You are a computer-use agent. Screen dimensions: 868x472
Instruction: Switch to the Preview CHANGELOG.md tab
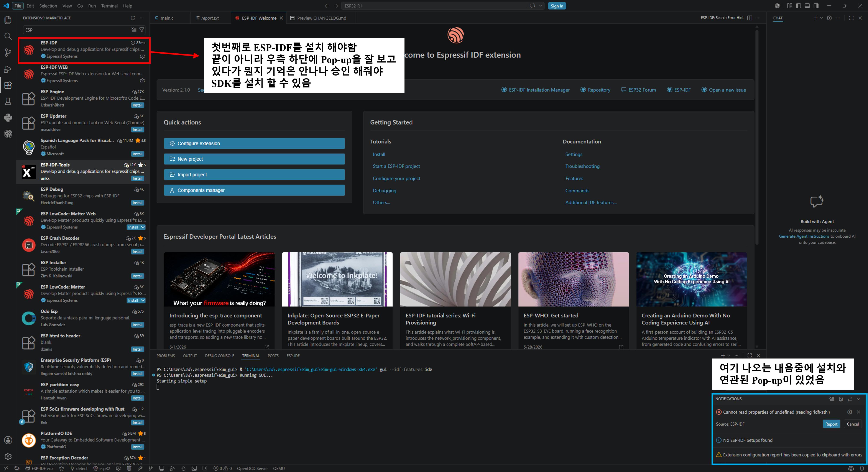pos(321,18)
